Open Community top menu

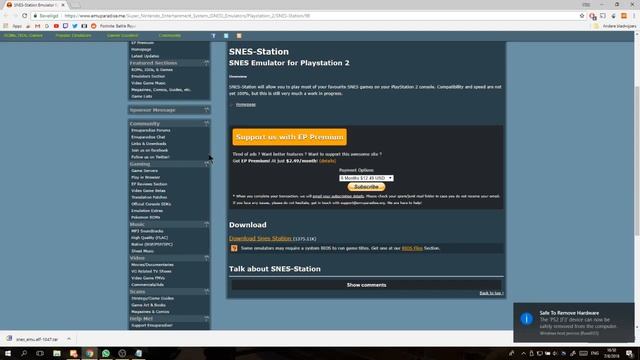pyautogui.click(x=170, y=36)
